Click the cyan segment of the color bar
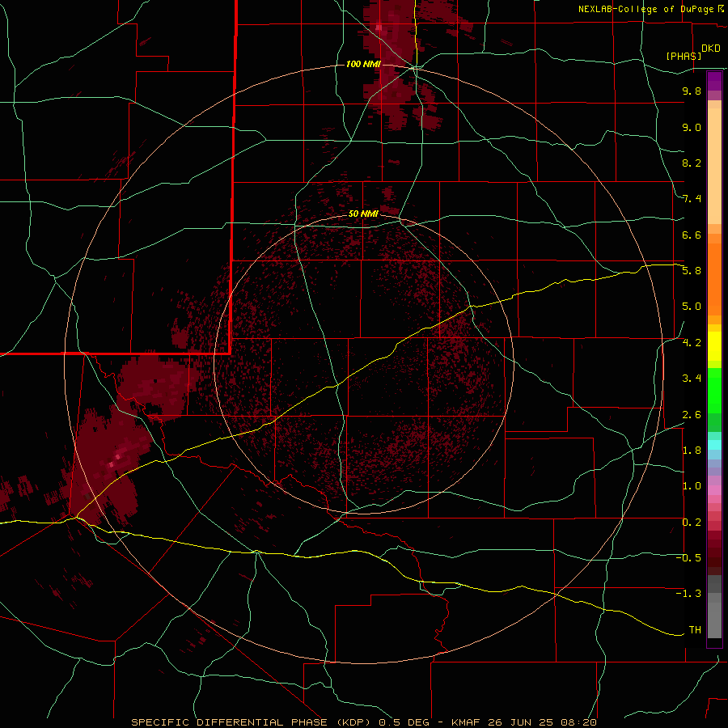728x728 pixels. [714, 445]
